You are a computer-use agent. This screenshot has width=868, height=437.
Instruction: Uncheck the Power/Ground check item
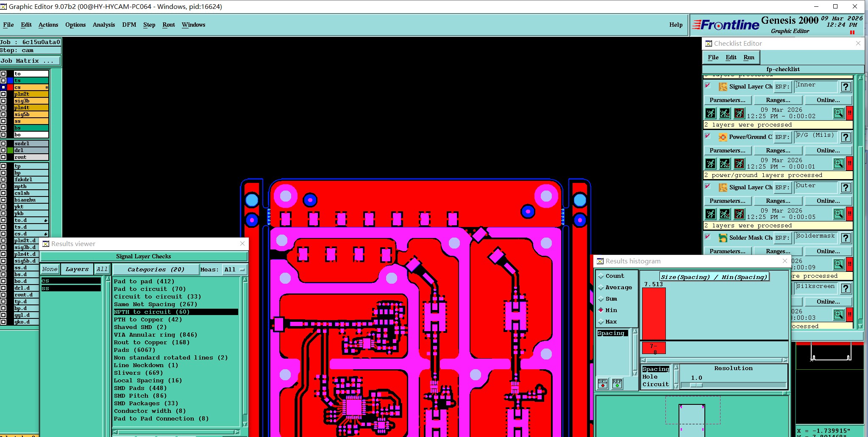point(708,136)
